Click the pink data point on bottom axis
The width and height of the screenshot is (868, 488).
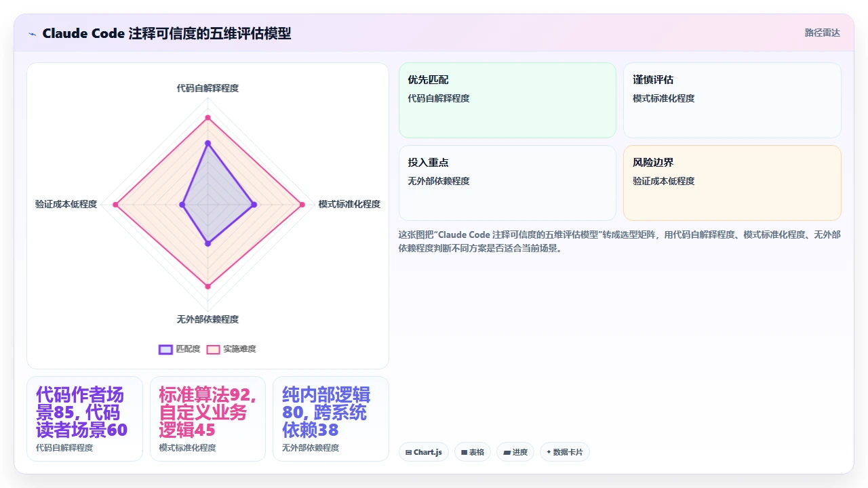pyautogui.click(x=208, y=287)
